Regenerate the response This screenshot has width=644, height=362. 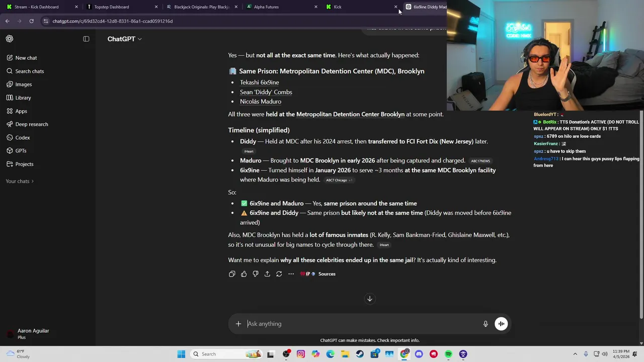(279, 274)
